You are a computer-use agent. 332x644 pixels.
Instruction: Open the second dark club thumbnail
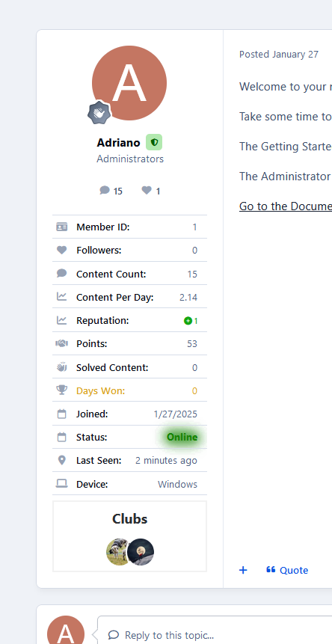[141, 552]
